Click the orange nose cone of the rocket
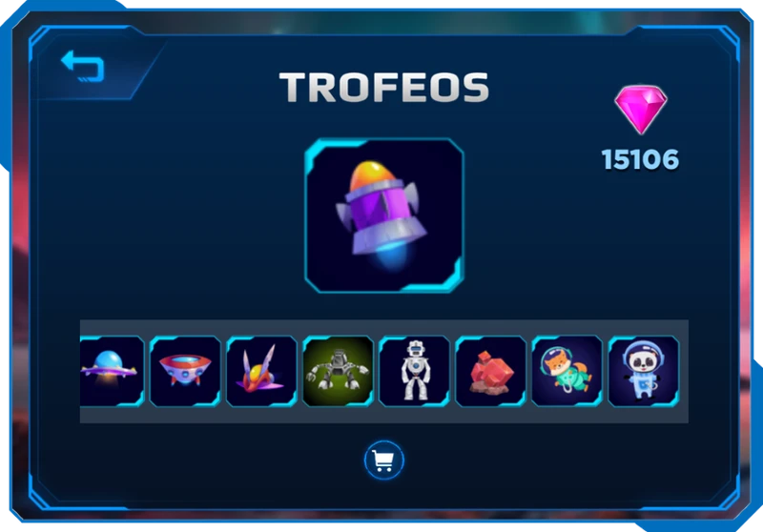 pyautogui.click(x=373, y=176)
